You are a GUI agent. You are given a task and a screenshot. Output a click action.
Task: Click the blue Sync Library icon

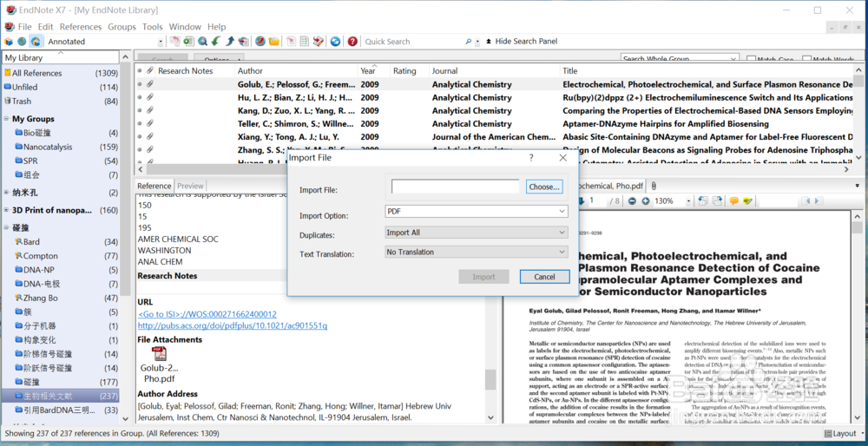335,42
